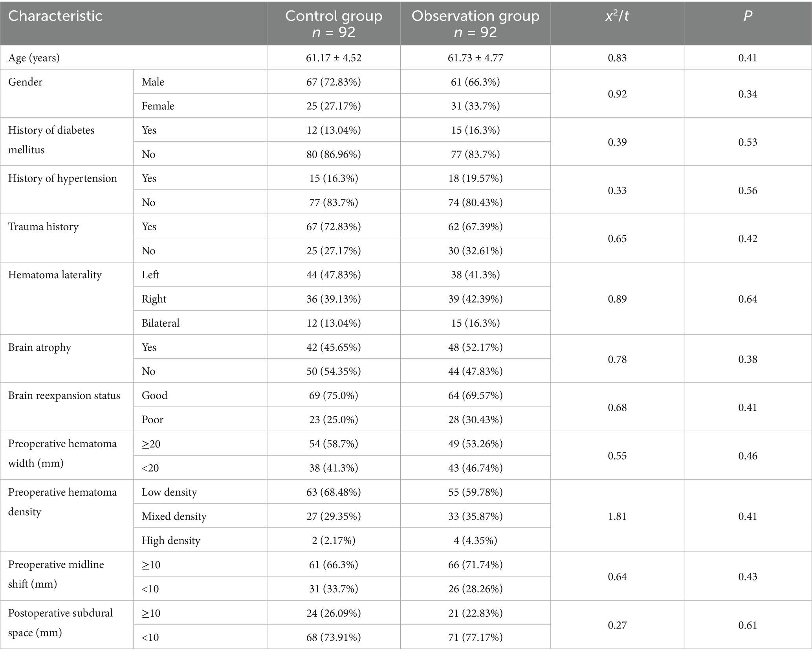The width and height of the screenshot is (812, 656).
Task: Click the Preoperative midline shift (mm) label
Action: point(56,574)
